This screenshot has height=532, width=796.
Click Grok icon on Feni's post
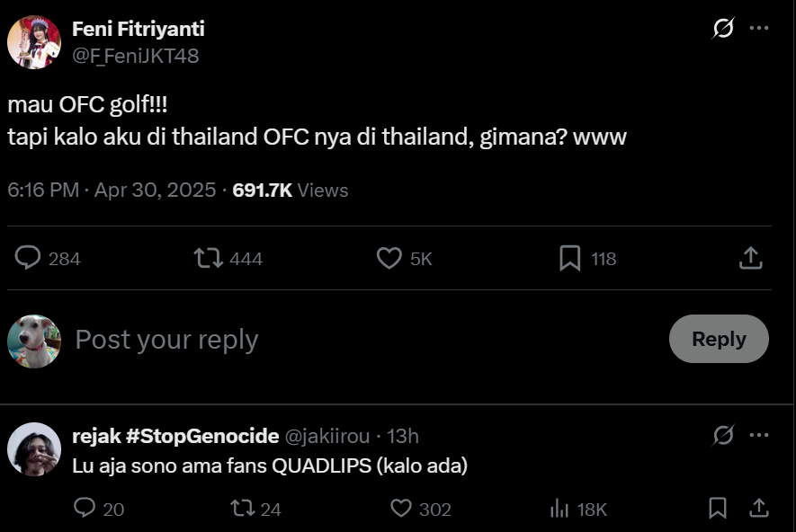click(723, 29)
